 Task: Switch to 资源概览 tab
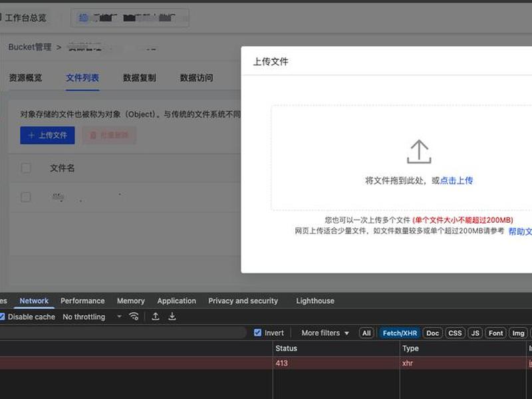click(25, 78)
